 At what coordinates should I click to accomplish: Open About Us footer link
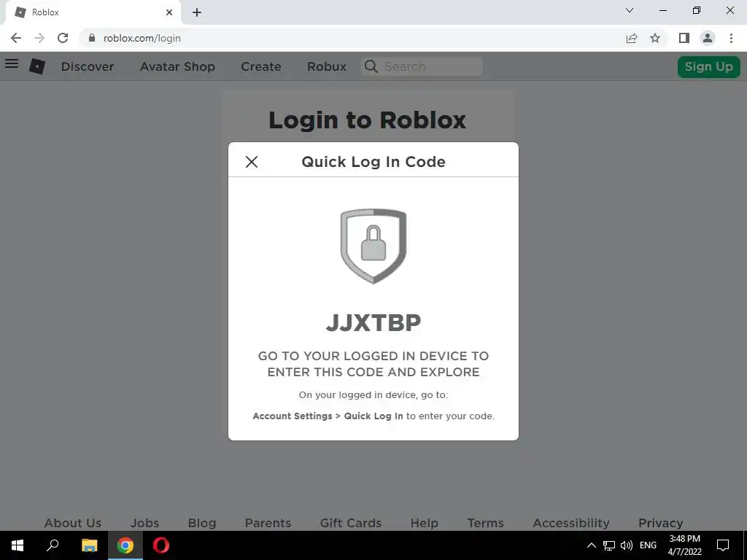[x=73, y=523]
